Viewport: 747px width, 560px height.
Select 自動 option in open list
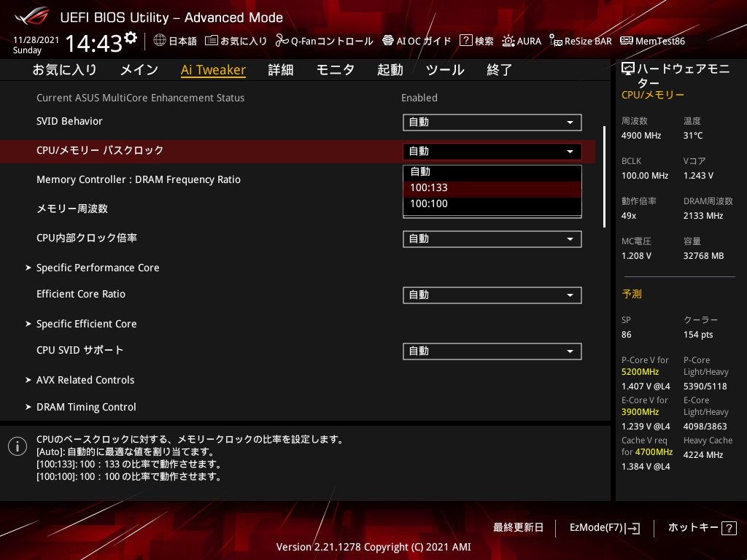[492, 172]
